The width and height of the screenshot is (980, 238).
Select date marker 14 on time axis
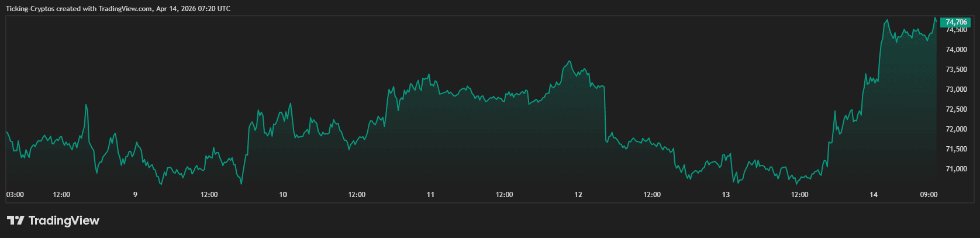(x=874, y=195)
